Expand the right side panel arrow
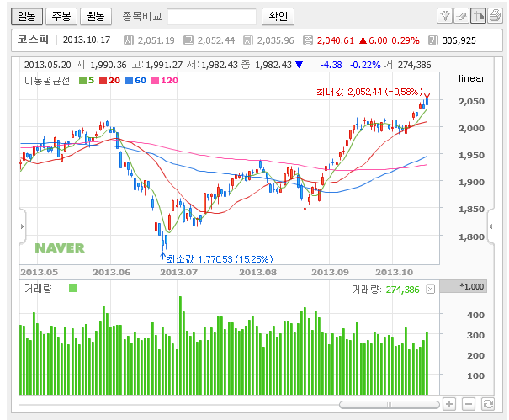 pyautogui.click(x=490, y=226)
